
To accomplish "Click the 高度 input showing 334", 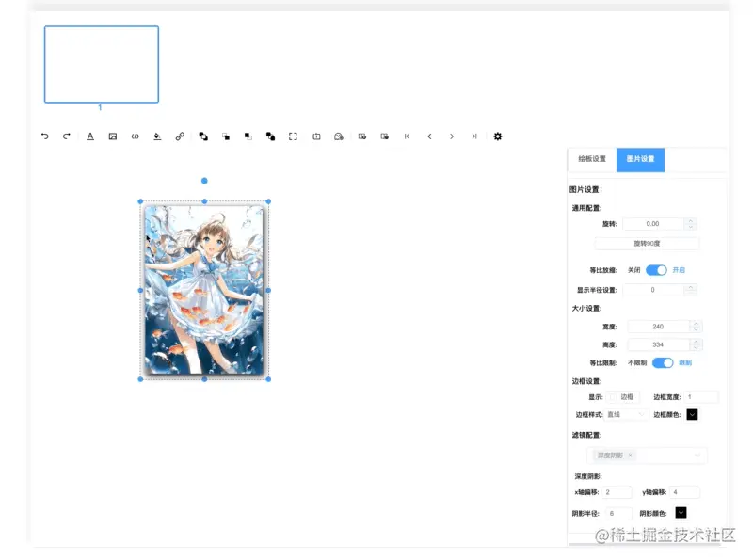I will 658,344.
